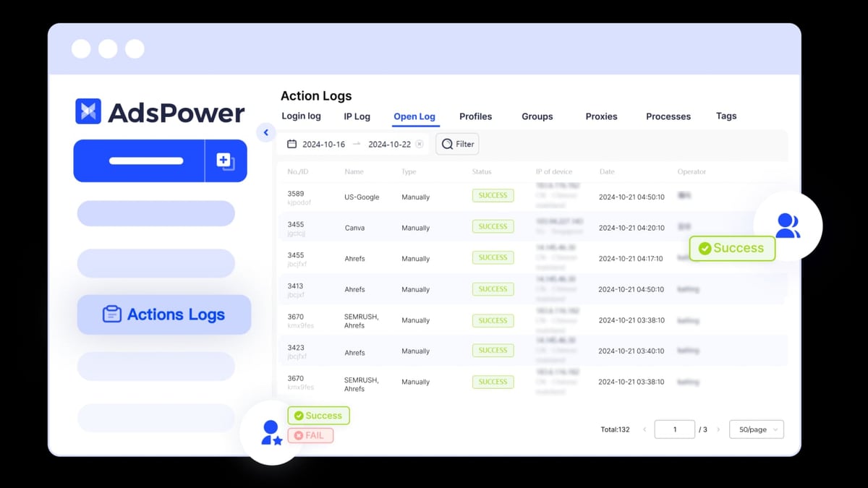The height and width of the screenshot is (488, 868).
Task: Go to the previous page arrow
Action: 644,429
